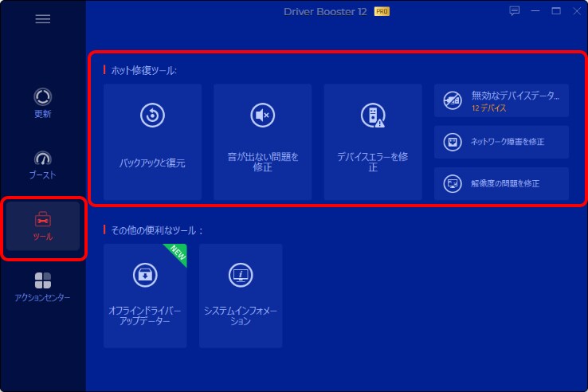Click the invalid device data icon
This screenshot has height=392, width=588.
coord(453,100)
